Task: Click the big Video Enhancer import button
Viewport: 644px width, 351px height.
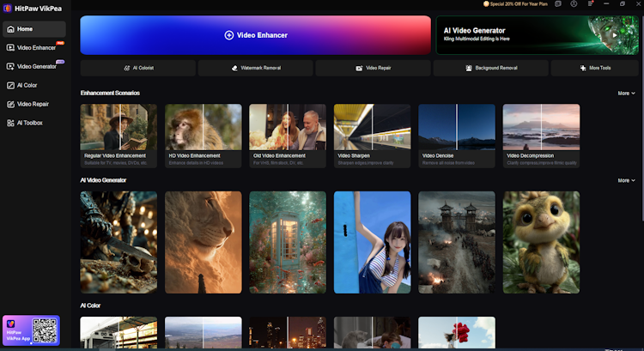Action: pyautogui.click(x=256, y=35)
